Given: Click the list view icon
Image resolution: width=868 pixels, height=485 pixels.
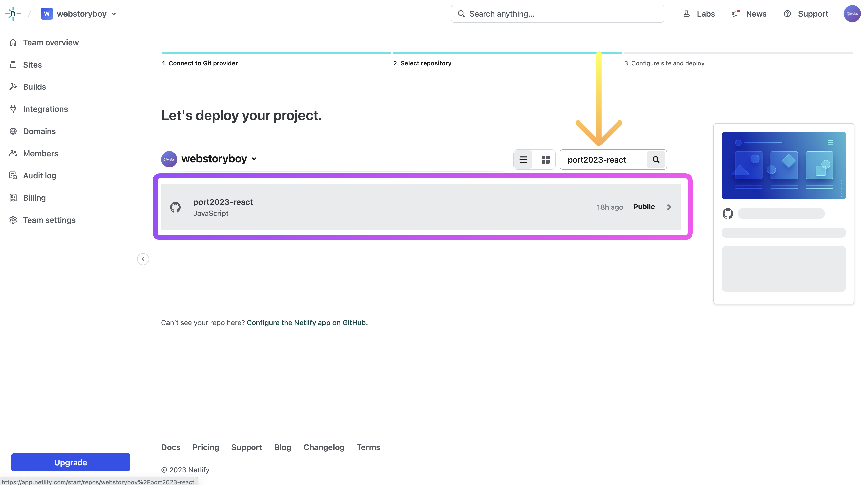Looking at the screenshot, I should (523, 159).
